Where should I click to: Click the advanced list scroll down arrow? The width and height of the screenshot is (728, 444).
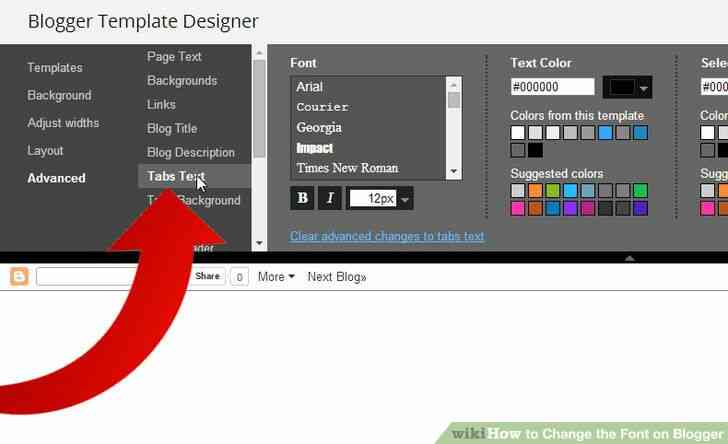pyautogui.click(x=259, y=243)
